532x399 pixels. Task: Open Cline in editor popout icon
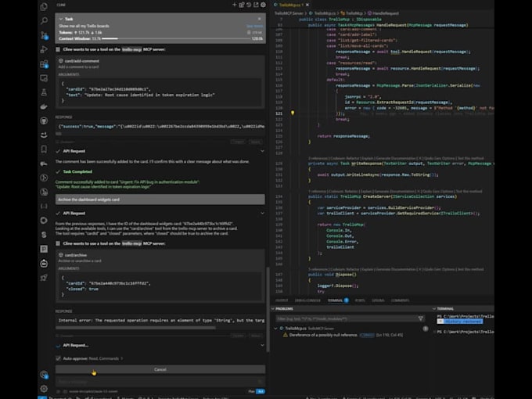(256, 5)
